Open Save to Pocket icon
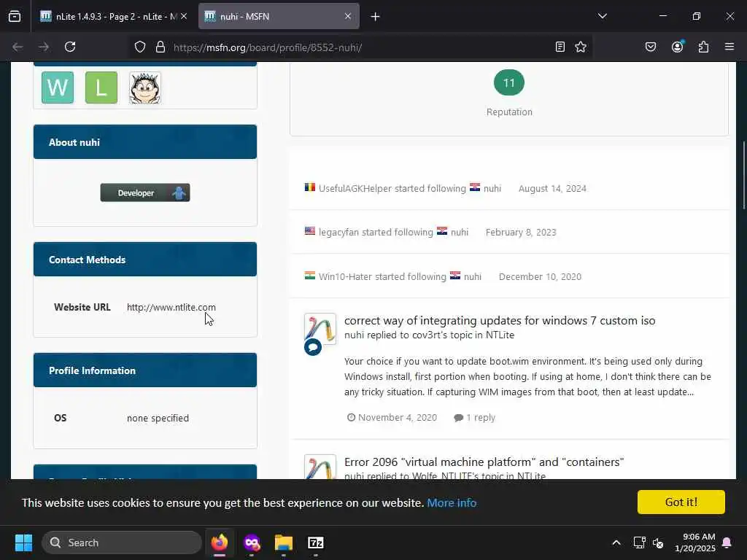Screen dimensions: 747x560 [650, 47]
